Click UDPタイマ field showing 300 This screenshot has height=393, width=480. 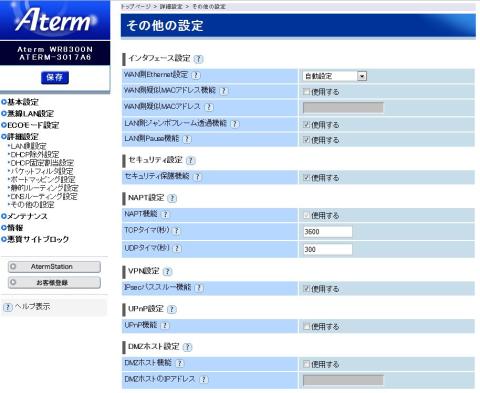click(x=328, y=249)
